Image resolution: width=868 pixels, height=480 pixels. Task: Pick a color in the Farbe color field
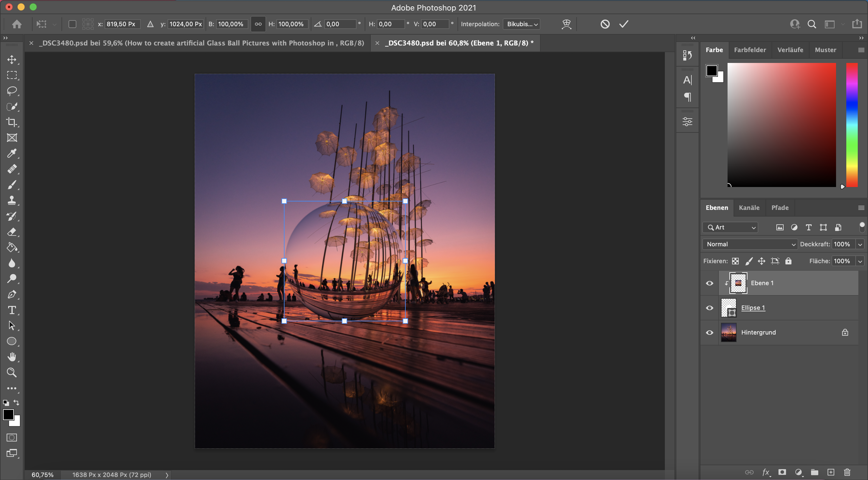(782, 125)
